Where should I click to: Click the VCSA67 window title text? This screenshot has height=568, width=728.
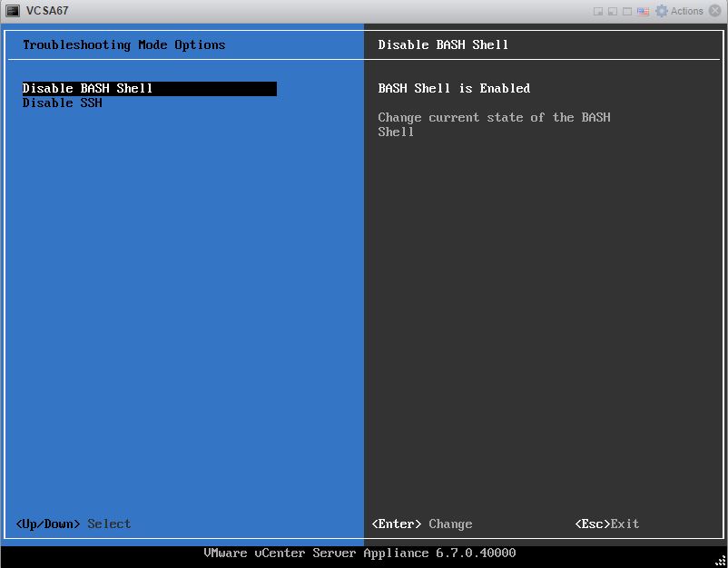[x=47, y=11]
